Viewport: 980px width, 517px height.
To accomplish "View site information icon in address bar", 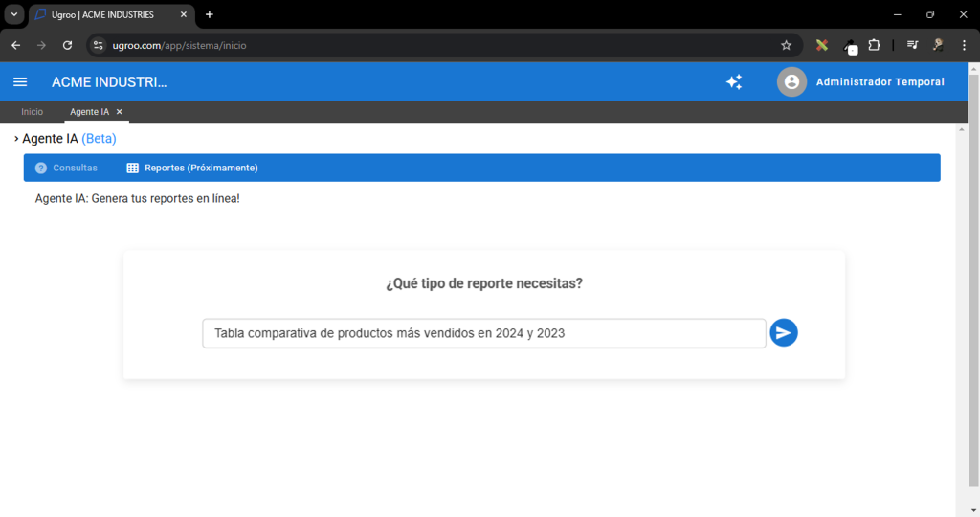I will tap(97, 45).
